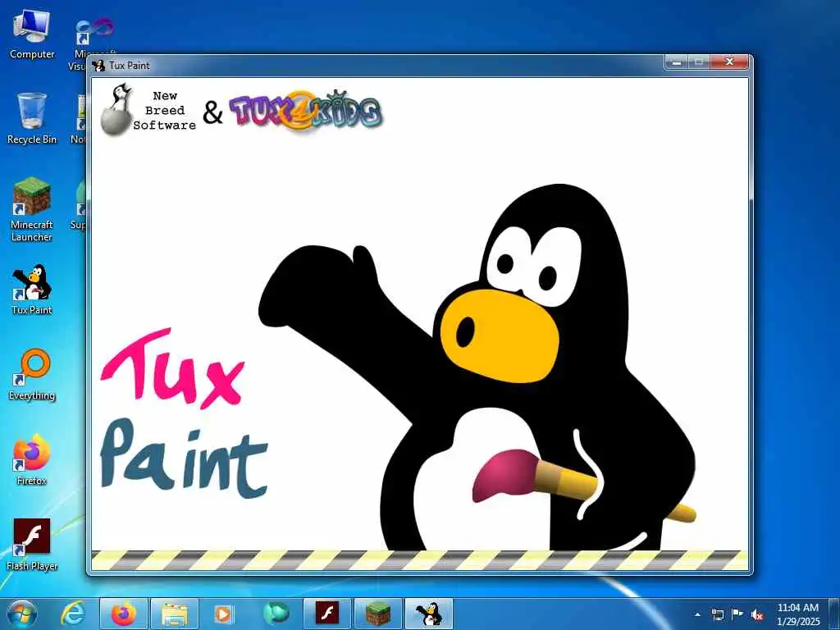Close the Tux Paint window

(x=729, y=62)
